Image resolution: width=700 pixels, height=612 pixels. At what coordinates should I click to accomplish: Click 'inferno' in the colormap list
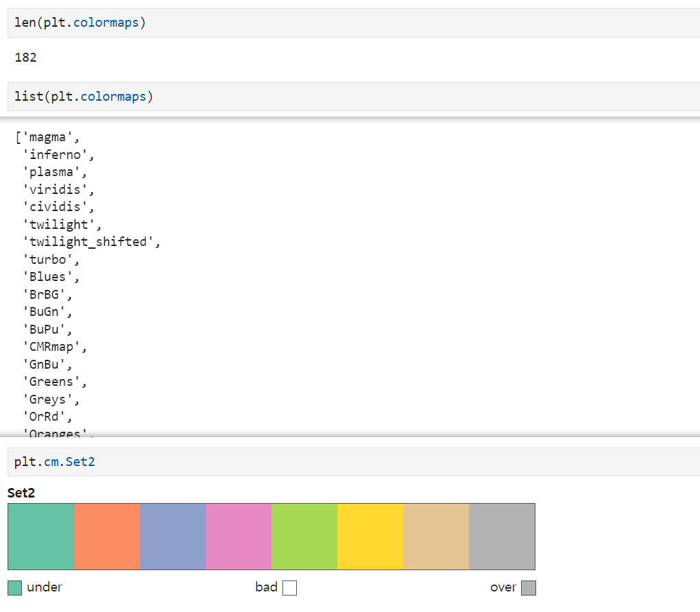click(54, 155)
